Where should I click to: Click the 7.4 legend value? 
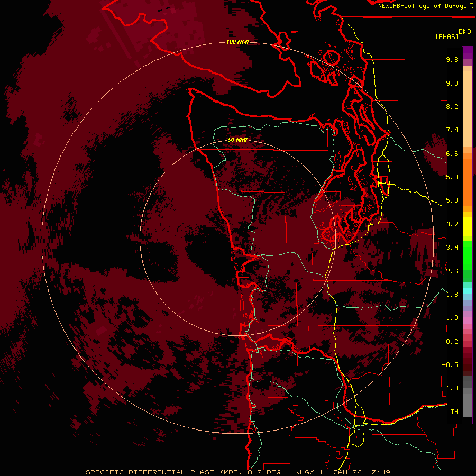[x=452, y=130]
